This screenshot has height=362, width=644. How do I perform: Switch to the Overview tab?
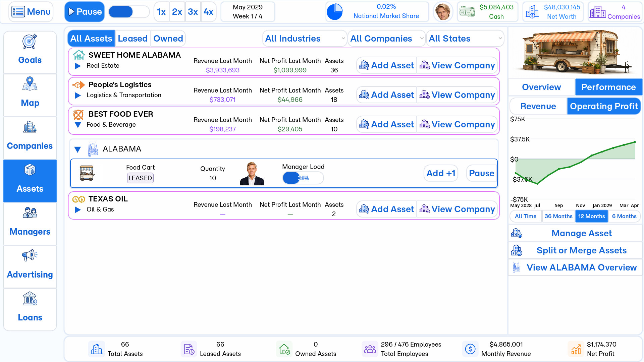coord(541,87)
